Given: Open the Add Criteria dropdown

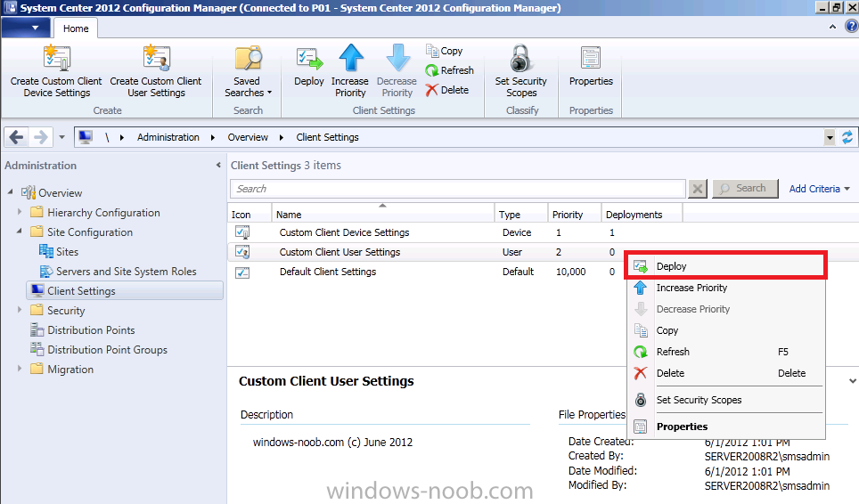Looking at the screenshot, I should [820, 189].
